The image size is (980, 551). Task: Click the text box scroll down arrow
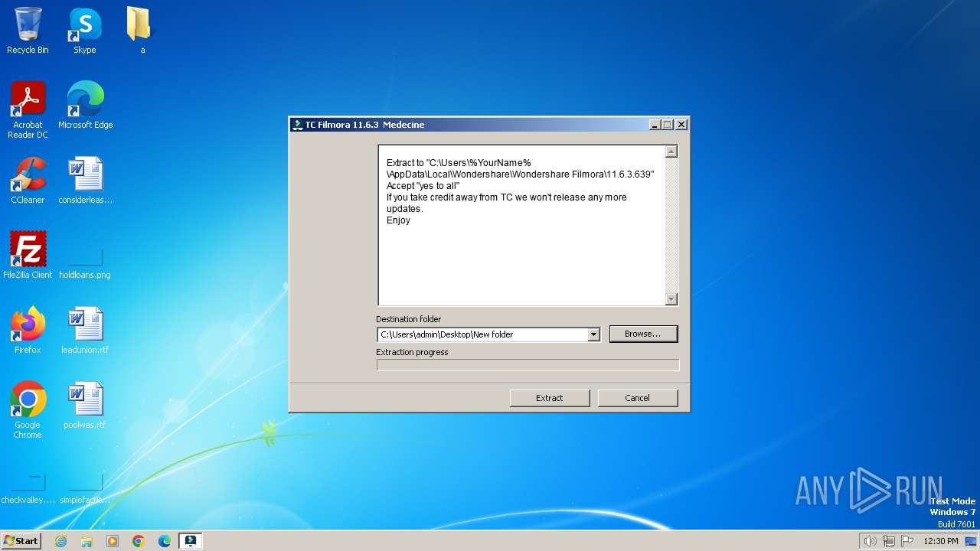671,299
